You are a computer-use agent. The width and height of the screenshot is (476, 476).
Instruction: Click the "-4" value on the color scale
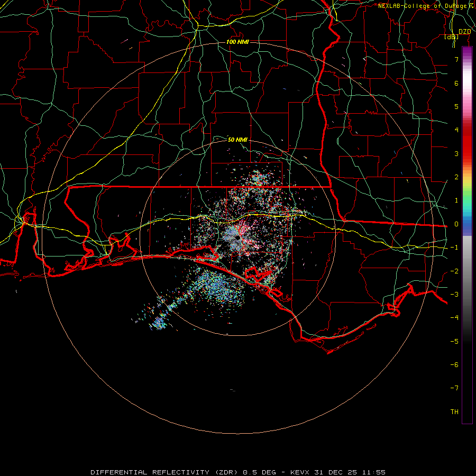(x=454, y=318)
